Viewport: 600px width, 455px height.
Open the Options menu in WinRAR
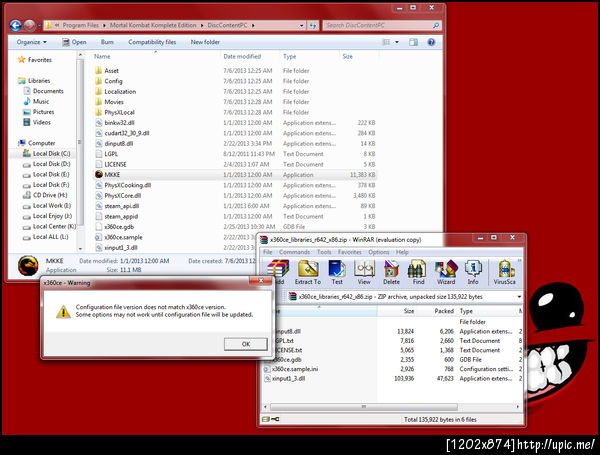378,252
